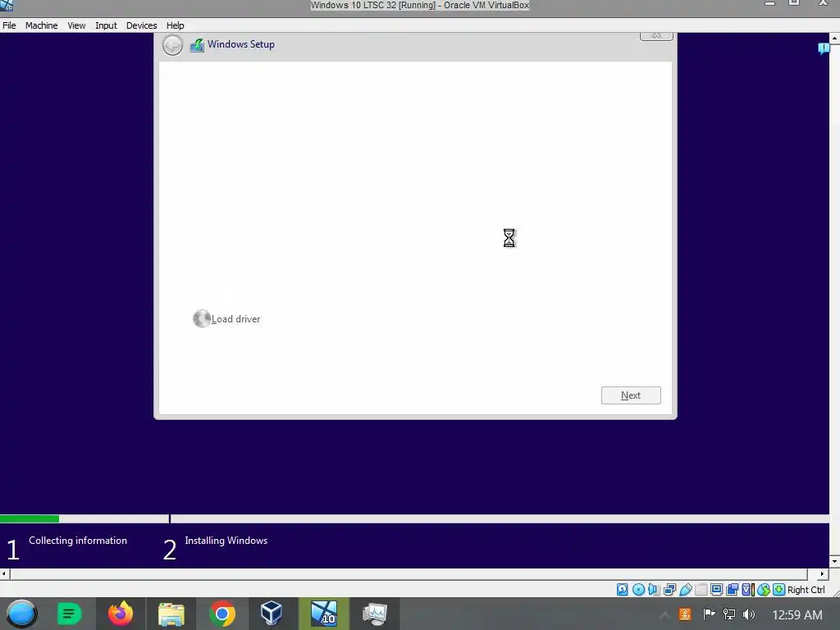The image size is (840, 630).
Task: Click the network tray icon
Action: 729,614
